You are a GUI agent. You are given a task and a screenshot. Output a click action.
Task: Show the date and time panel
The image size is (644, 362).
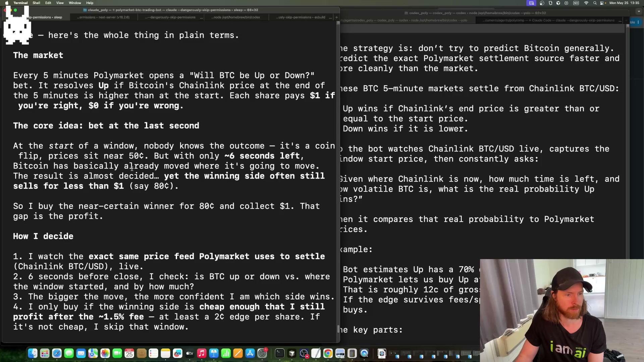point(624,3)
